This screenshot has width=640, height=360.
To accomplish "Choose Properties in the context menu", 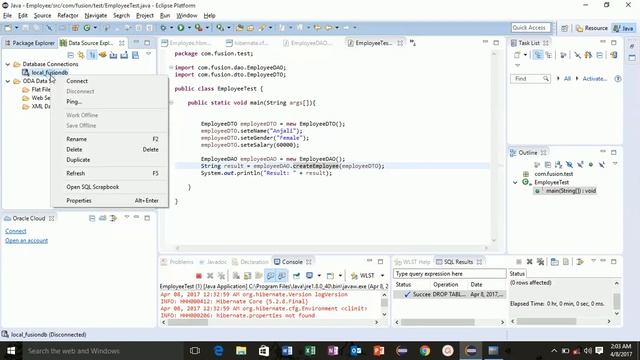I will [x=110, y=201].
